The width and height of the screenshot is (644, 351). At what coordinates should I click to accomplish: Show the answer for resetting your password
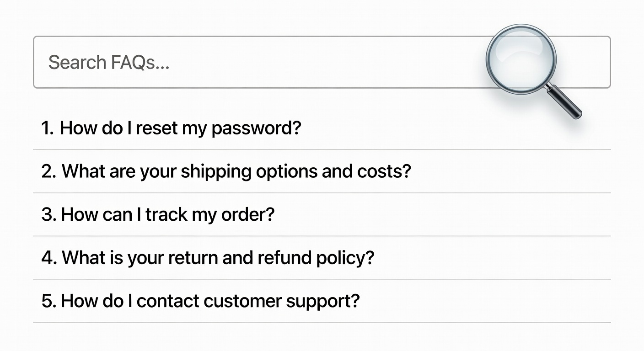click(171, 128)
